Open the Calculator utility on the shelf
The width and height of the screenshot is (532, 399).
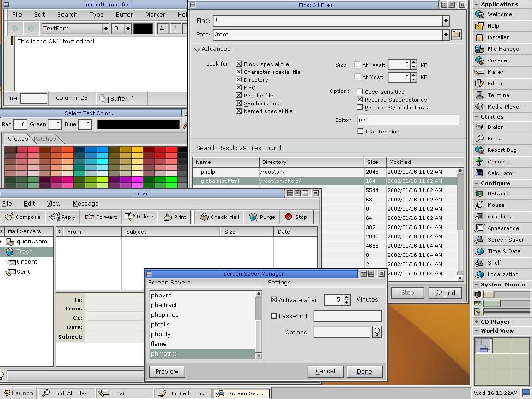(501, 173)
